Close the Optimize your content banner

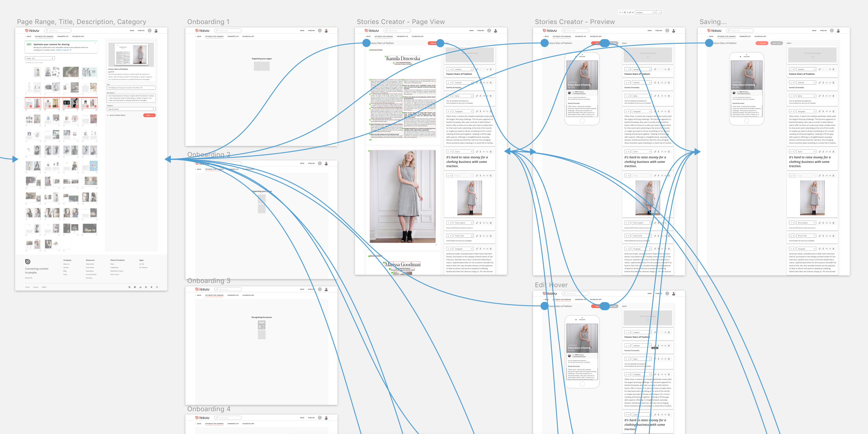point(95,43)
